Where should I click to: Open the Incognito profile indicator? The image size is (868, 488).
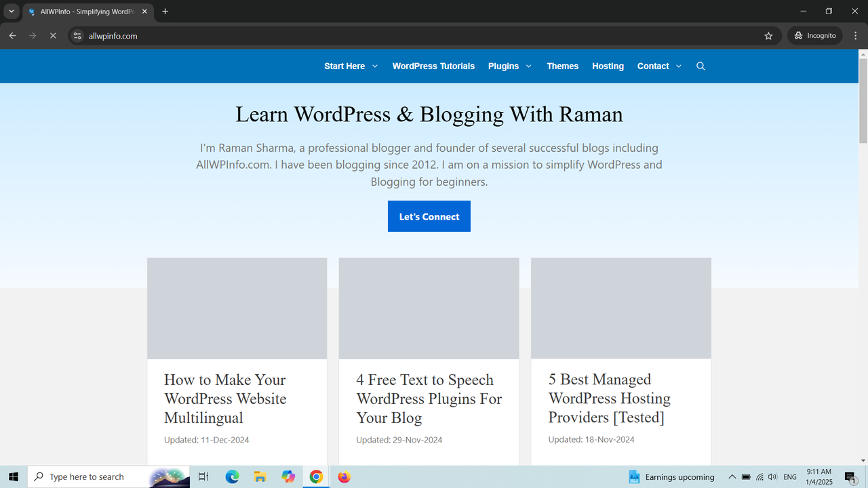coord(815,36)
